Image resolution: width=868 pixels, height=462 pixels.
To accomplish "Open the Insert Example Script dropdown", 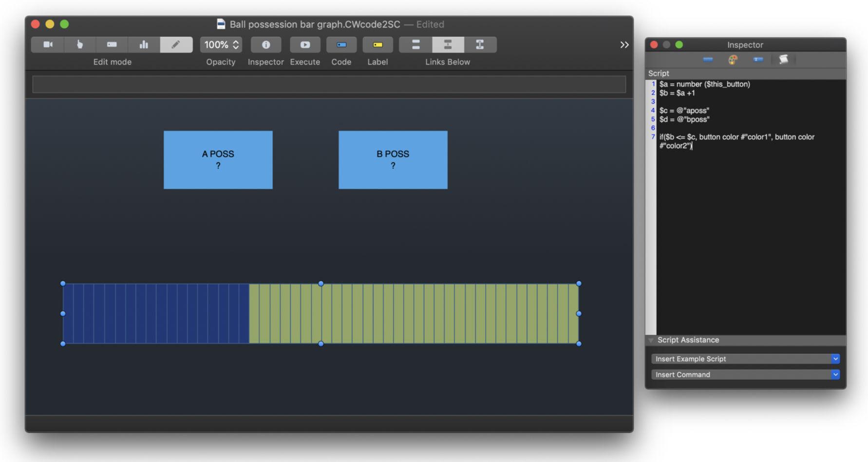I will coord(745,359).
